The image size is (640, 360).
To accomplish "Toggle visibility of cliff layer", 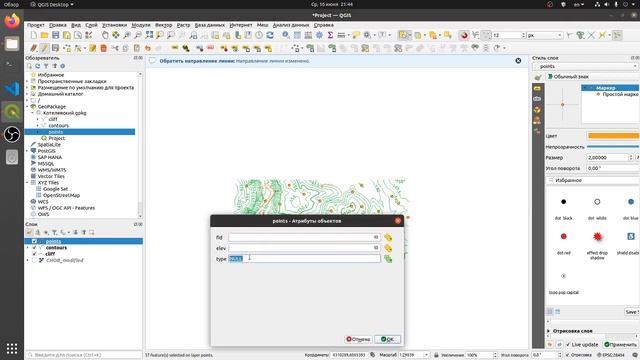I will 34,254.
